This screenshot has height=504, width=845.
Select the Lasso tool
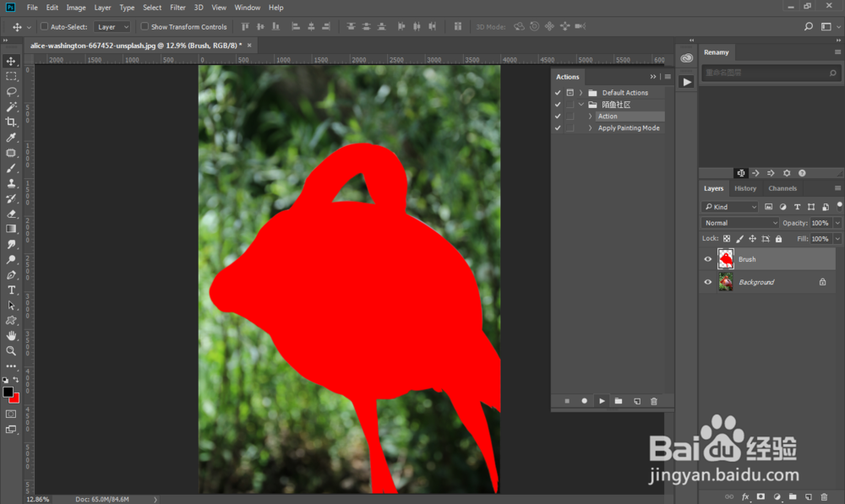tap(11, 91)
